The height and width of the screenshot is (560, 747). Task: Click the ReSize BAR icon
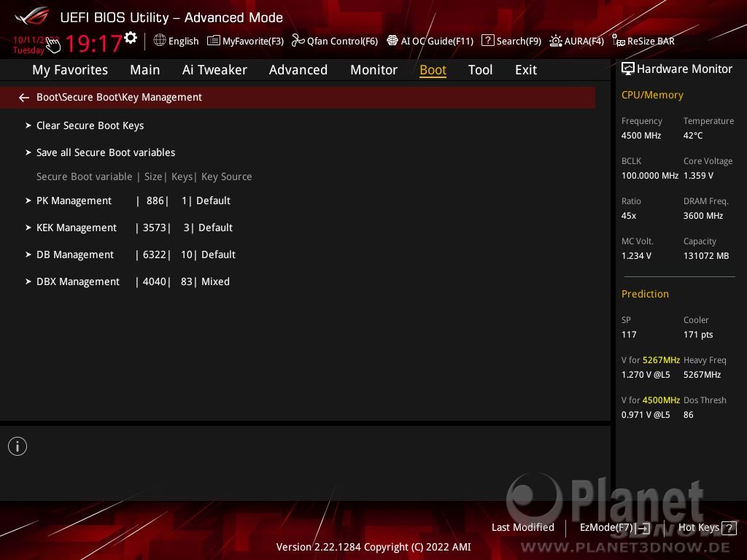pyautogui.click(x=619, y=41)
